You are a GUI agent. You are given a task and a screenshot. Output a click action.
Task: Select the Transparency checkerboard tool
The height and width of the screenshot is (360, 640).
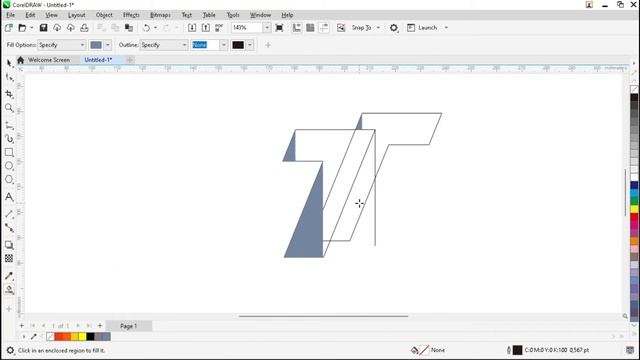pyautogui.click(x=9, y=258)
